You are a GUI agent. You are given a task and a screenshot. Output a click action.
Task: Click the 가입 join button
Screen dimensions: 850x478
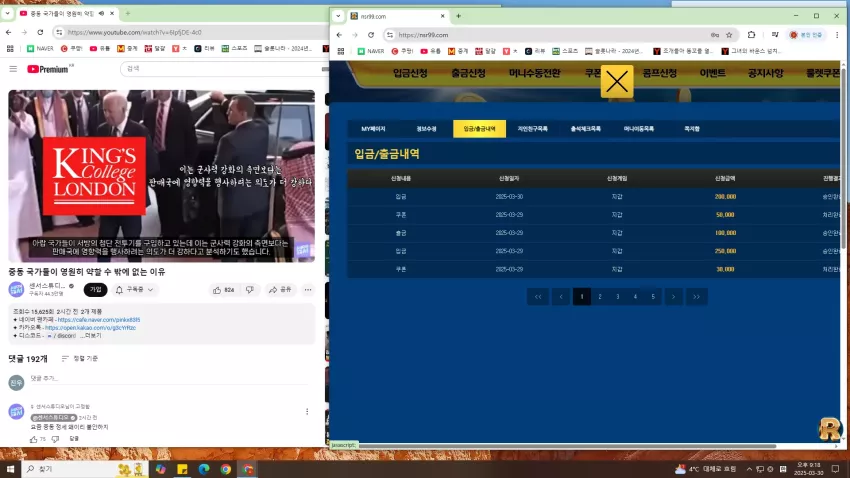point(95,290)
